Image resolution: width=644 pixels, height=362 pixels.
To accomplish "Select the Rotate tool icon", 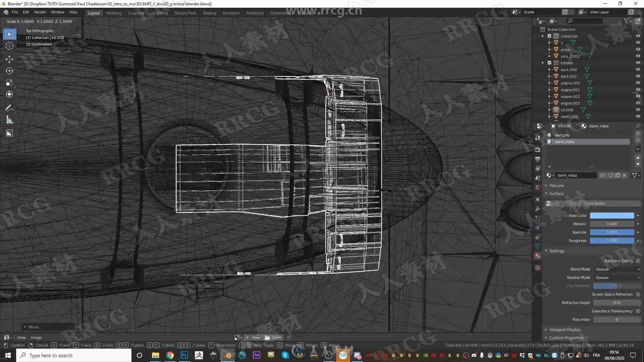I will (x=9, y=71).
